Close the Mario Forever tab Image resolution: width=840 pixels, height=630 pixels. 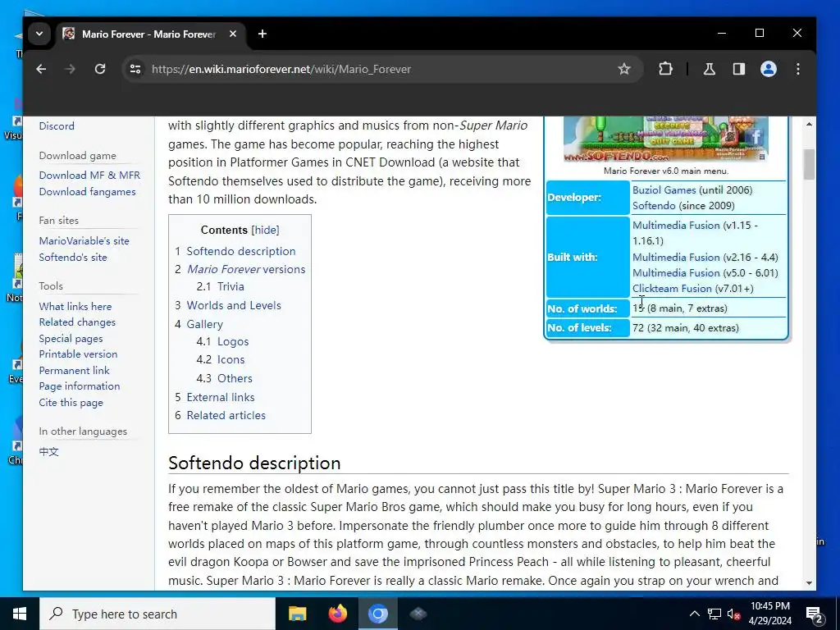pos(232,34)
